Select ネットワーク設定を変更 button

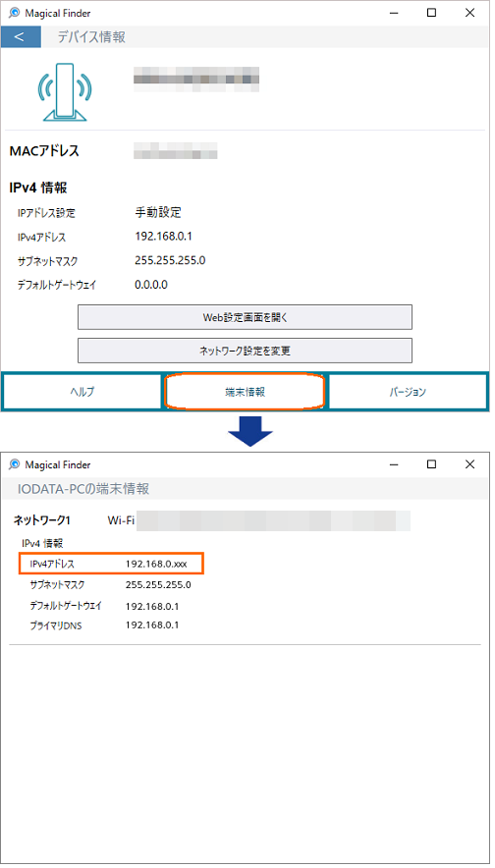245,351
